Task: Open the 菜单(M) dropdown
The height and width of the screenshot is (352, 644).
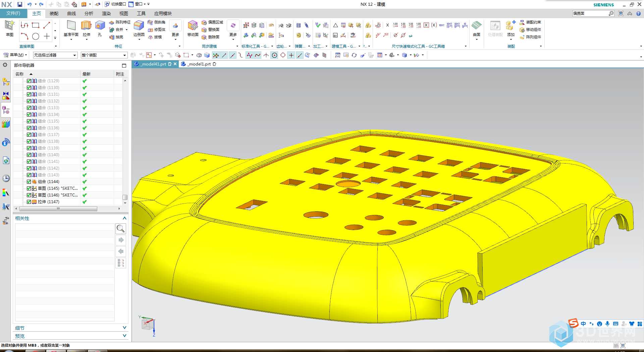Action: [x=15, y=55]
